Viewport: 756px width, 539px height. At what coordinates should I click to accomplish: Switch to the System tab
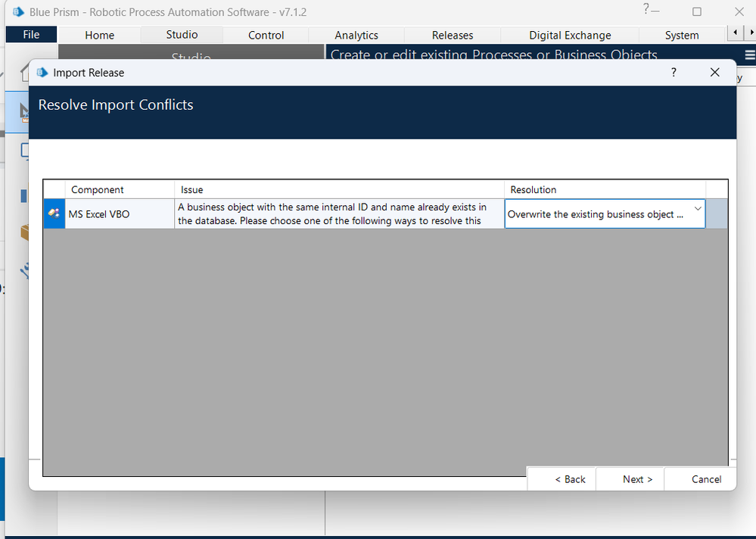(x=682, y=35)
